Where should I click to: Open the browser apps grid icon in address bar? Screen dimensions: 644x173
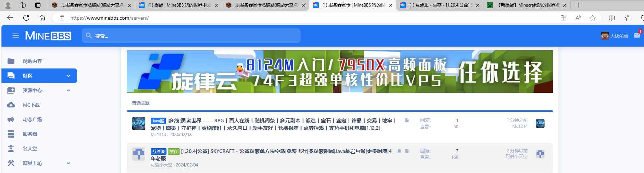pyautogui.click(x=563, y=18)
